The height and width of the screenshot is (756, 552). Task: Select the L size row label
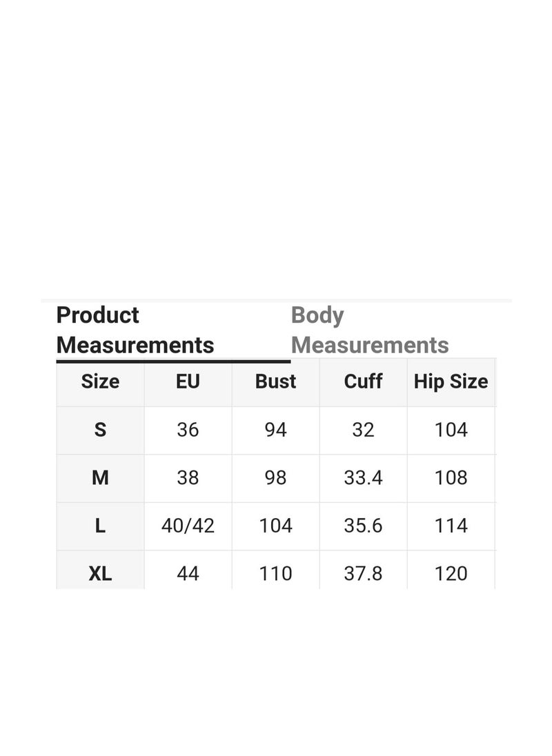(100, 526)
